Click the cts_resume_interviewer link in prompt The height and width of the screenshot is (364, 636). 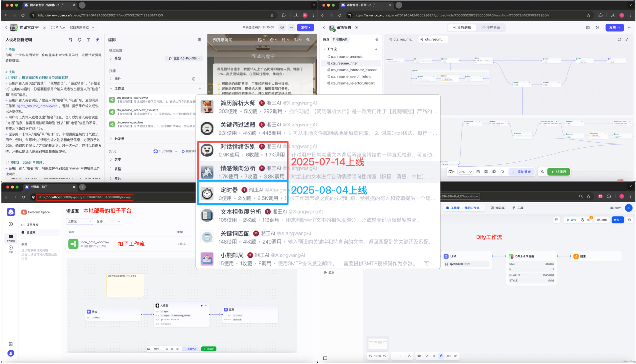point(37,106)
